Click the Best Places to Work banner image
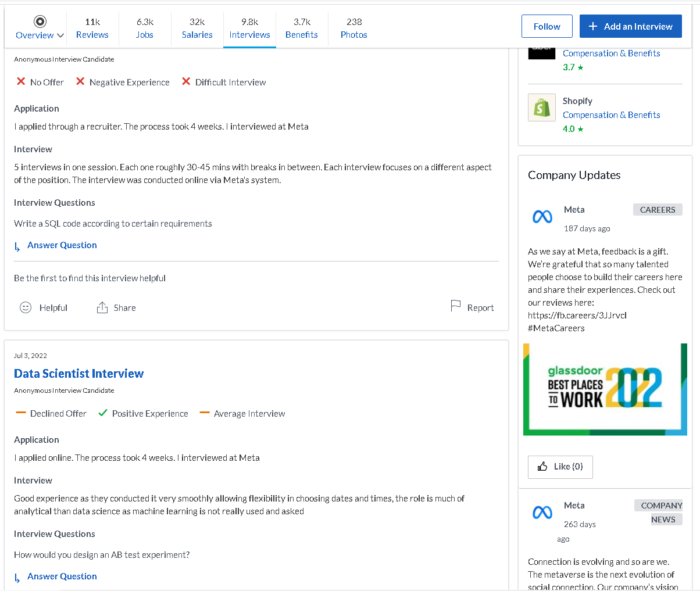The height and width of the screenshot is (591, 700). point(605,389)
